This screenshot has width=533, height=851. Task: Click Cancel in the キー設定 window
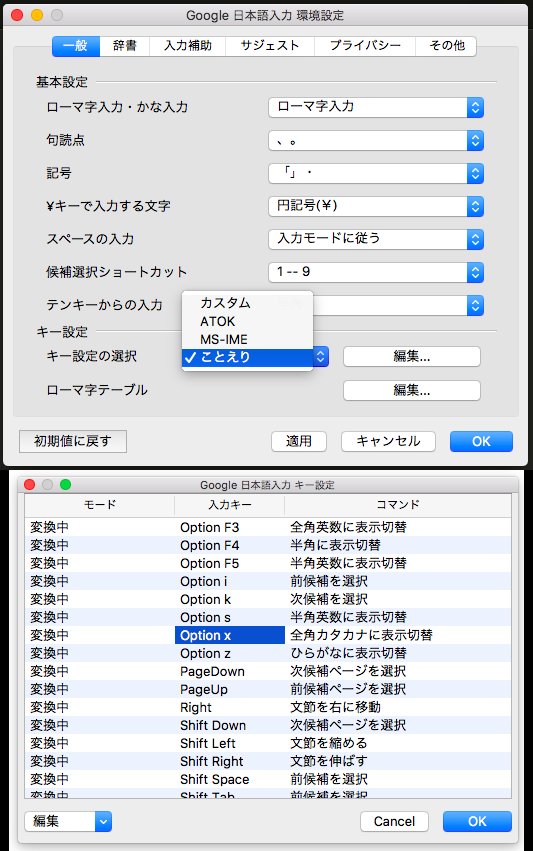[x=394, y=821]
